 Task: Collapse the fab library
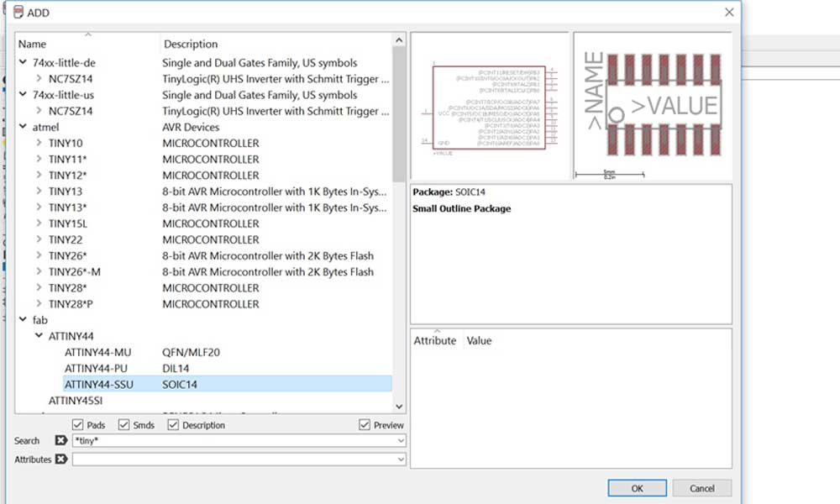click(x=23, y=319)
